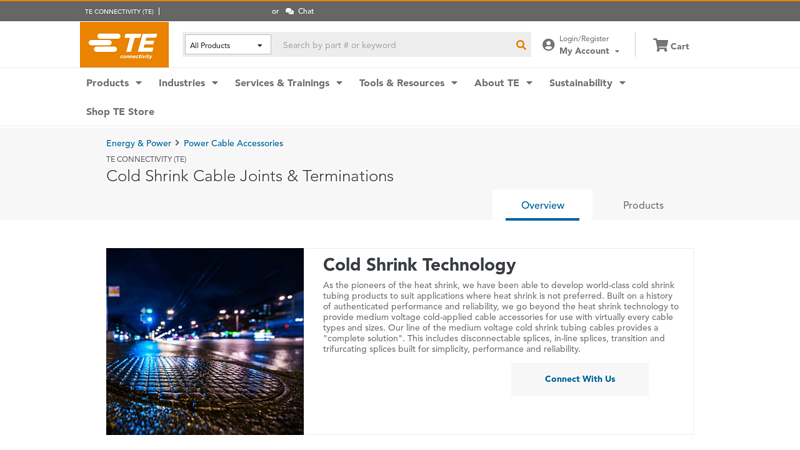This screenshot has width=800, height=450.
Task: Click the shopping cart icon
Action: [660, 45]
